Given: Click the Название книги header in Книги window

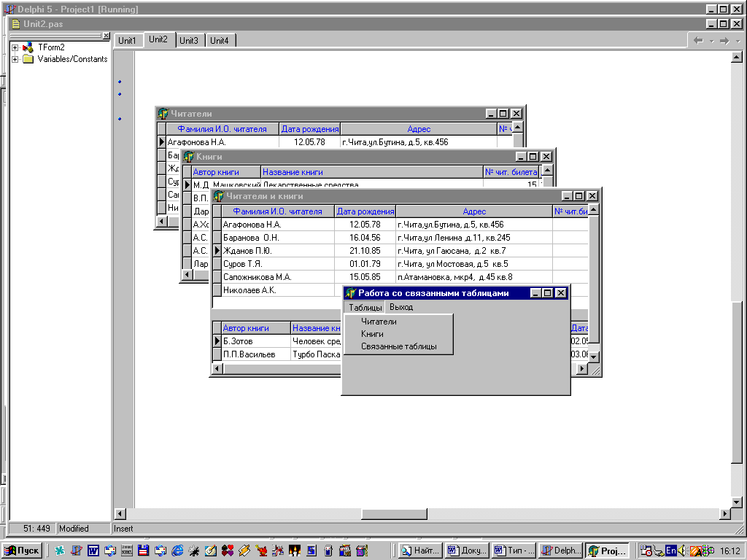Looking at the screenshot, I should 371,172.
